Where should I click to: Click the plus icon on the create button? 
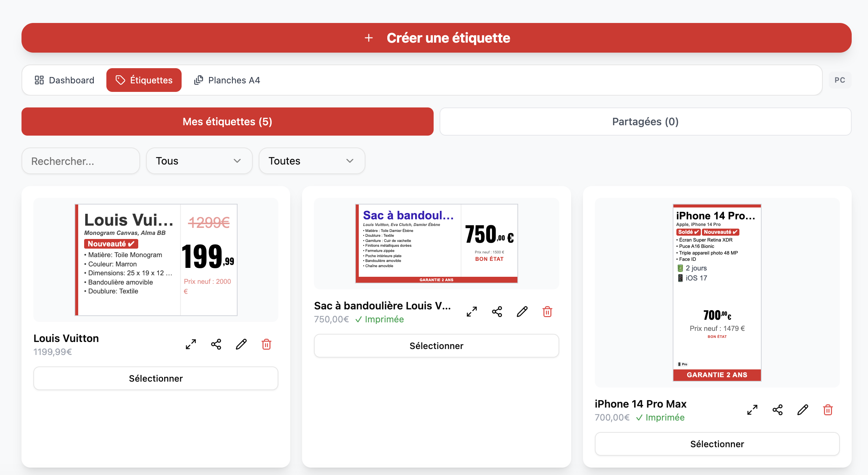pyautogui.click(x=369, y=38)
